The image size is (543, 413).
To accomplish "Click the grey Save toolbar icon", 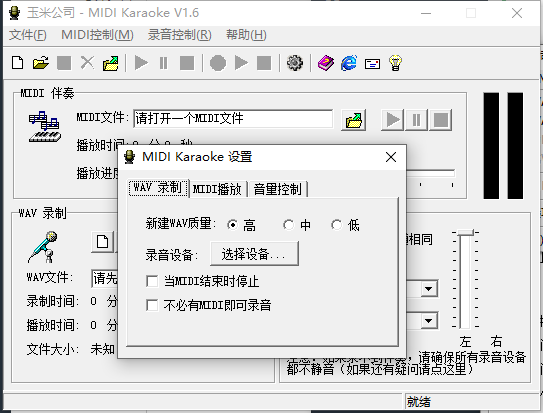I will [64, 63].
